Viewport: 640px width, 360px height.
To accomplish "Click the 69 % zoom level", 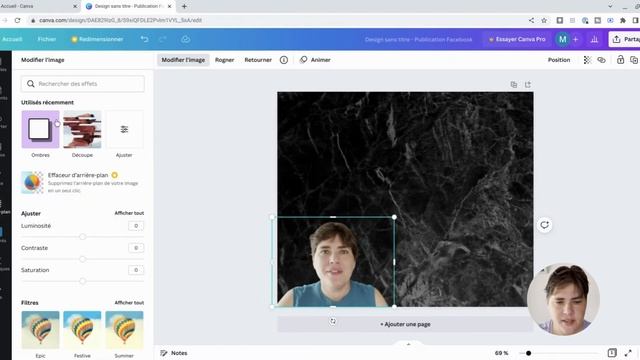I will point(501,353).
